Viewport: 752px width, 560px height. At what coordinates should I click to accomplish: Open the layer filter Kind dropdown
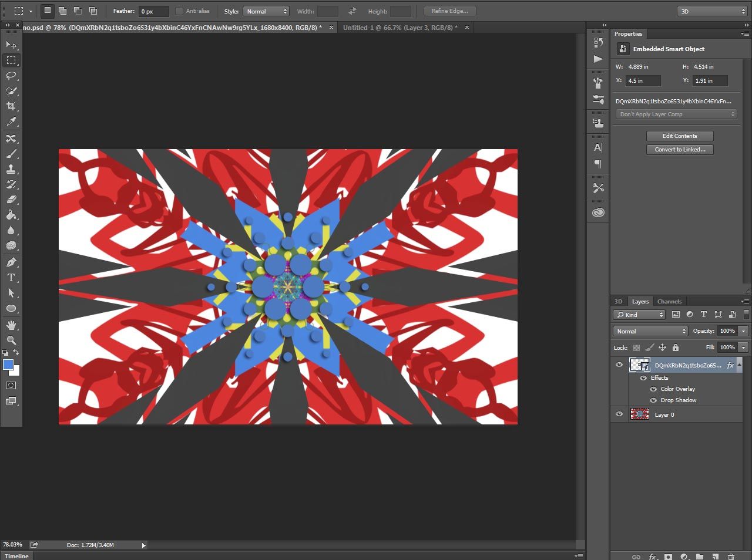[639, 315]
